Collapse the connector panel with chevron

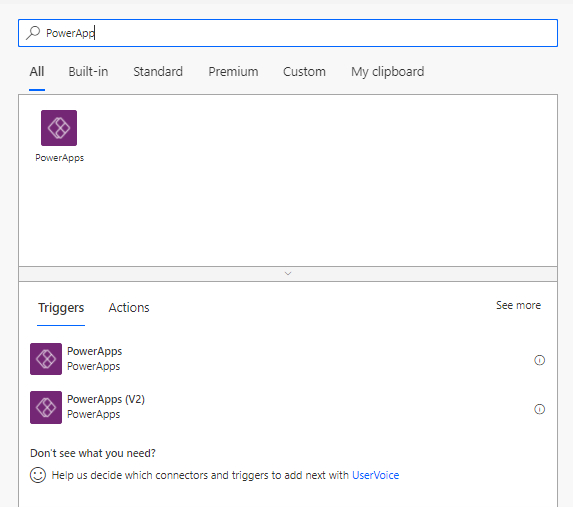tap(288, 274)
